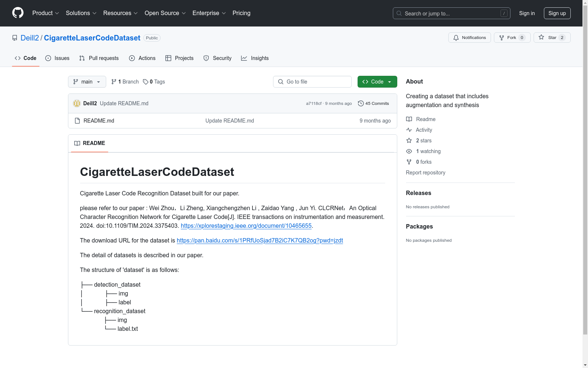Click the magnifier icon in search bar
The width and height of the screenshot is (588, 368).
point(399,13)
